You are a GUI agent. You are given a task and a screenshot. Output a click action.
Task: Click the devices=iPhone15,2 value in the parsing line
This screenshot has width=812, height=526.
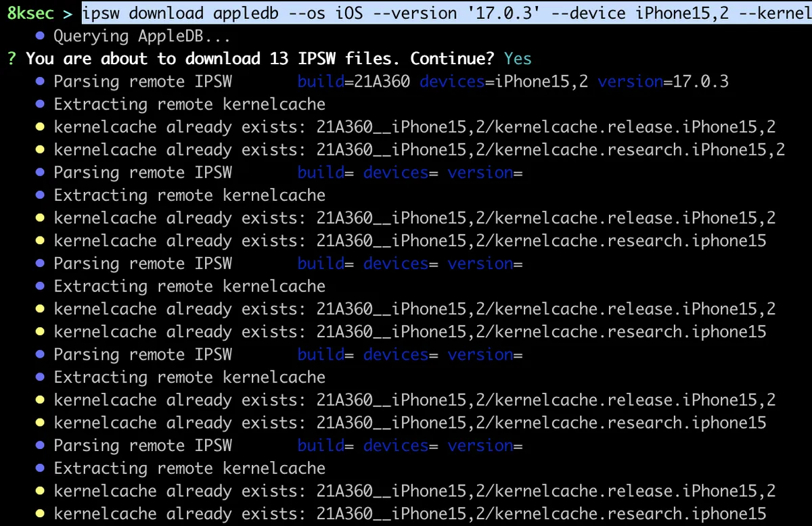tap(503, 82)
